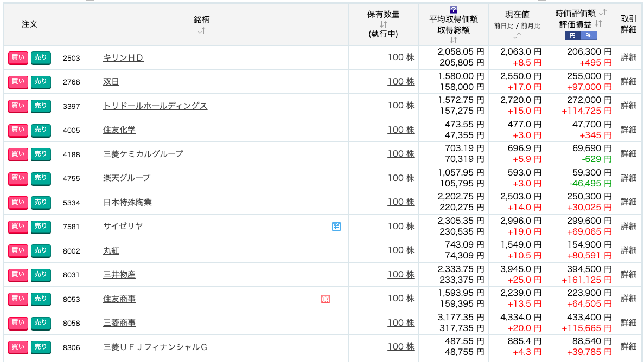Buy 三井物産 with 買い button
The width and height of the screenshot is (644, 362).
pos(18,275)
